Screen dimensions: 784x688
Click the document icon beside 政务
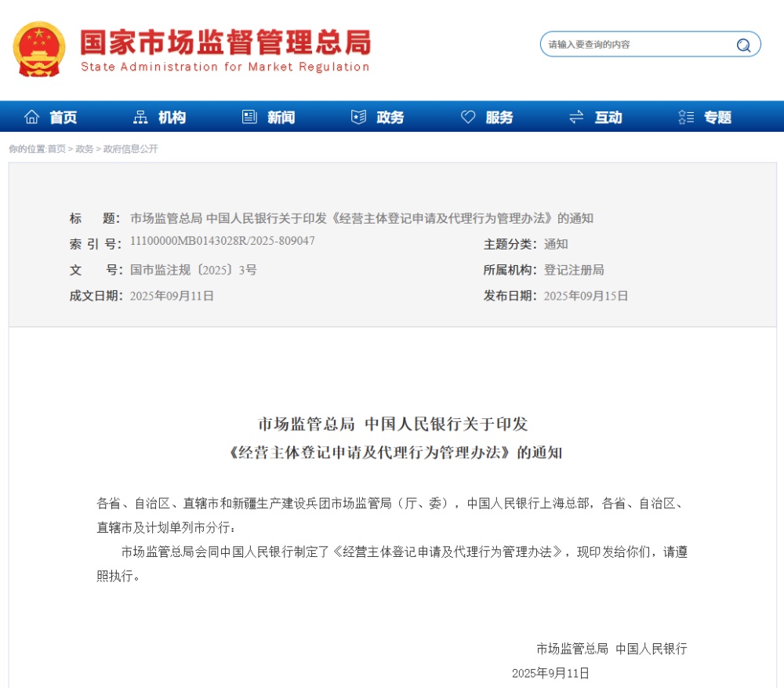358,117
